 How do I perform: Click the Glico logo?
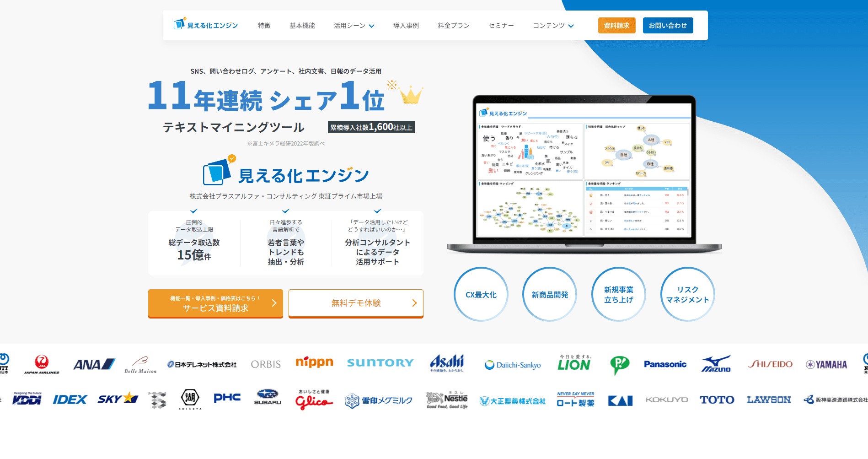[314, 400]
